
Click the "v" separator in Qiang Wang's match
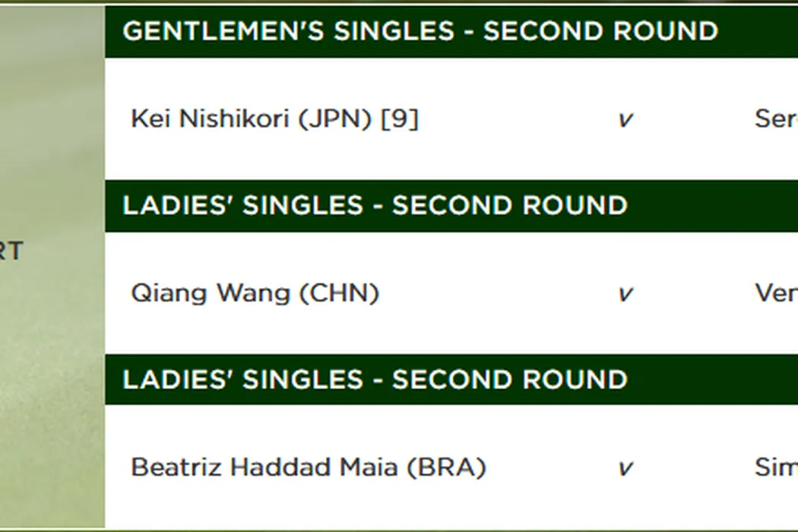(625, 294)
